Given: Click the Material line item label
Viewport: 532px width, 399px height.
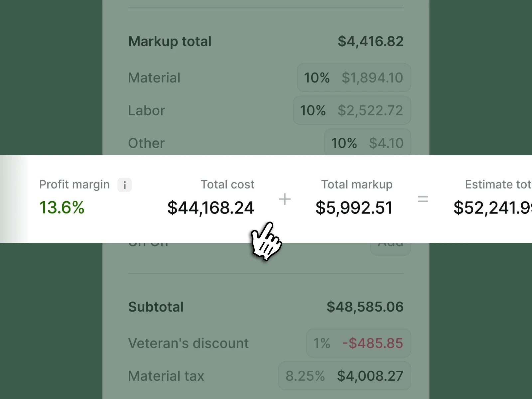Looking at the screenshot, I should point(154,77).
